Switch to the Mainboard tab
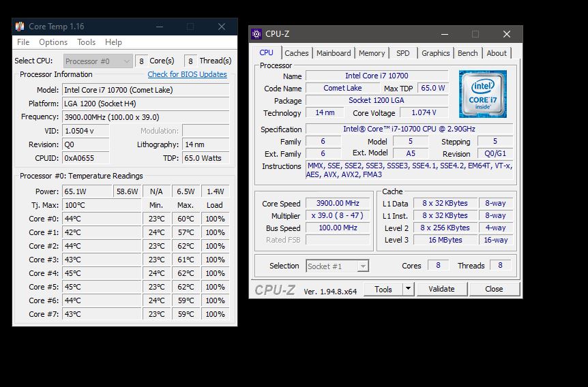This screenshot has width=588, height=387. [x=334, y=53]
